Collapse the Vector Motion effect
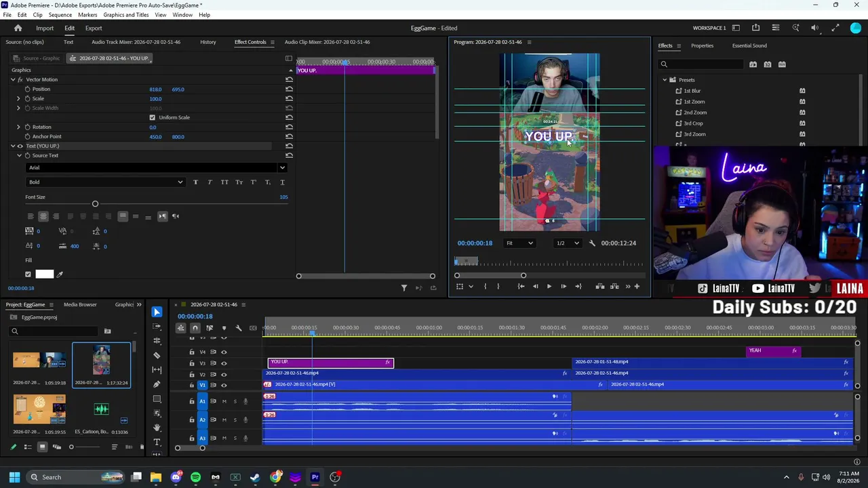The image size is (868, 488). pos(12,80)
